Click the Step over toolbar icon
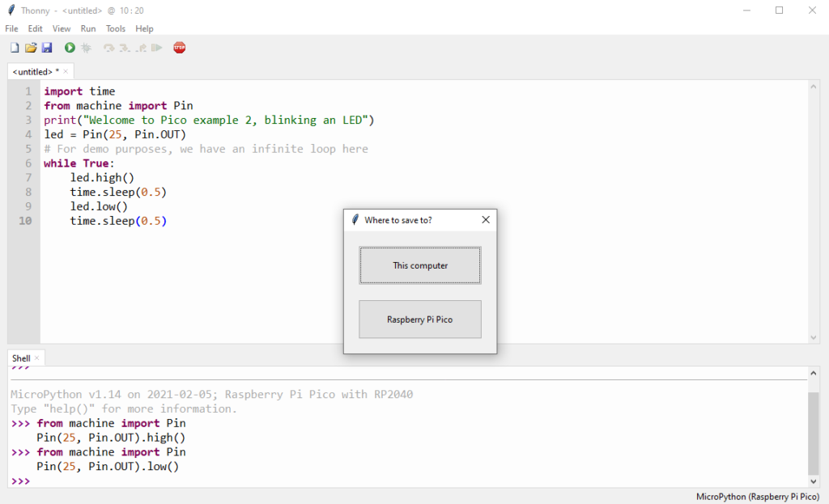This screenshot has width=829, height=504. point(109,48)
